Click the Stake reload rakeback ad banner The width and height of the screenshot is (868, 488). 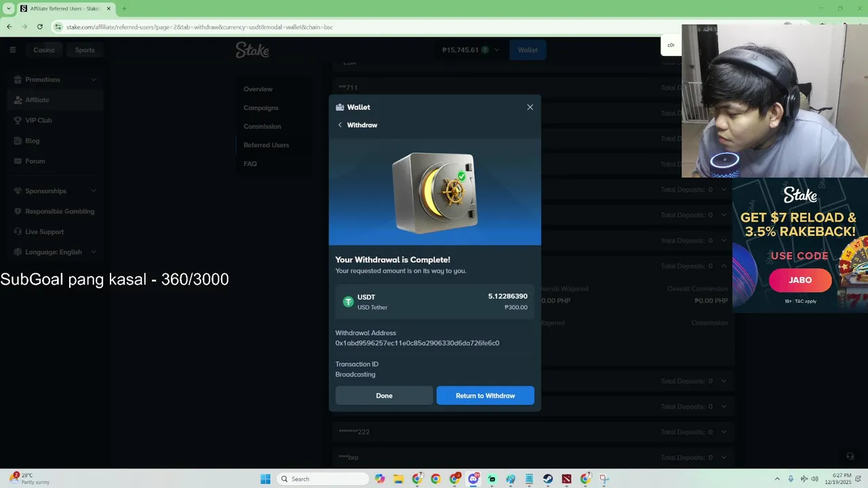point(800,245)
